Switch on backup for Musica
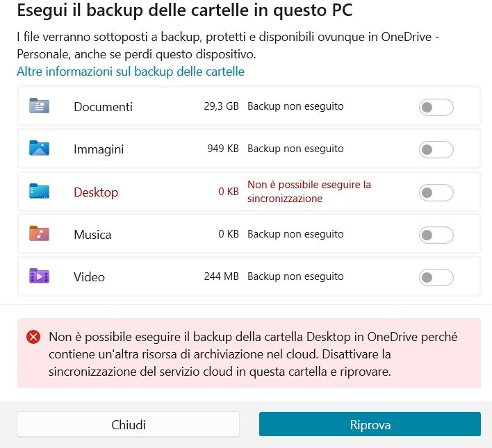 pyautogui.click(x=436, y=235)
